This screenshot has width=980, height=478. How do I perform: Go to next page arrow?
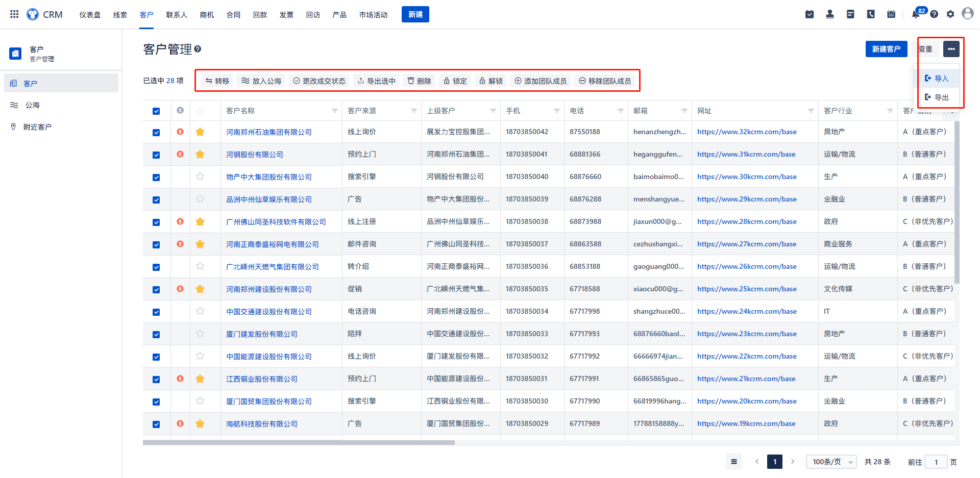coord(793,462)
